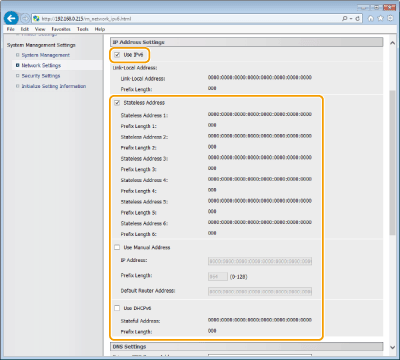Click the Stateful Address label

click(x=140, y=321)
